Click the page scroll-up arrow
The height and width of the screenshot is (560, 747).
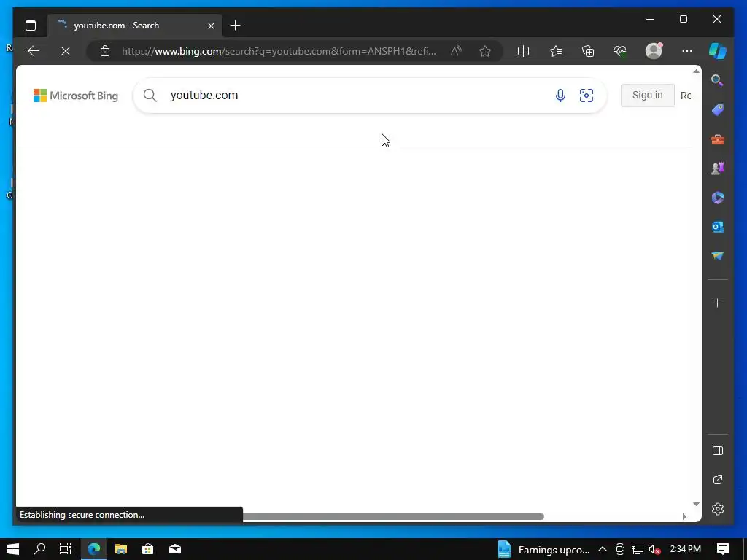coord(696,71)
